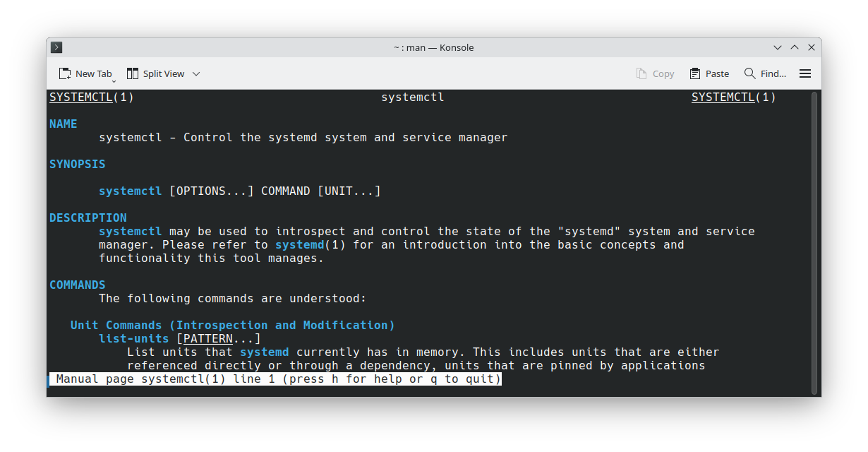Maximize the Konsole window

[795, 47]
